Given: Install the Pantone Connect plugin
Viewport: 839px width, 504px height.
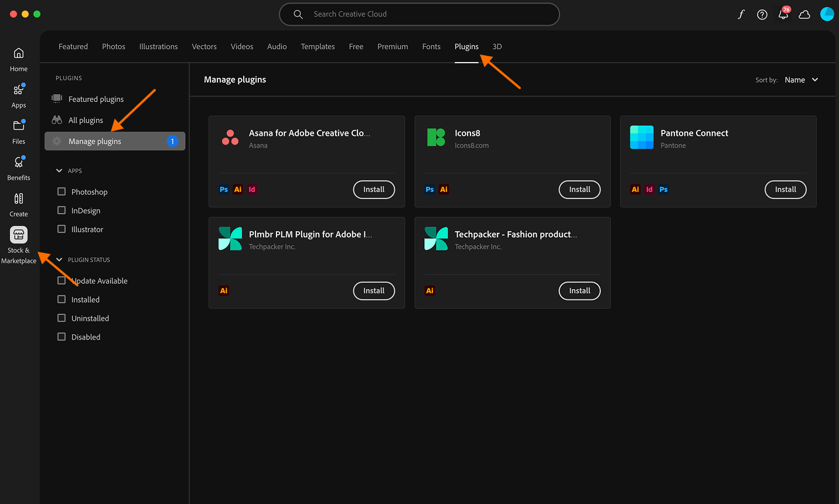Looking at the screenshot, I should point(785,189).
